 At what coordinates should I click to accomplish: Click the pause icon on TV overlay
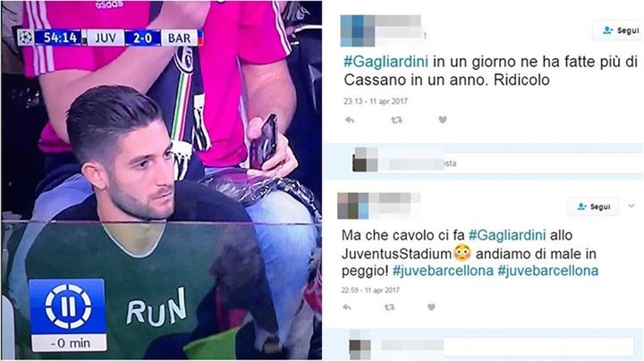coord(68,306)
